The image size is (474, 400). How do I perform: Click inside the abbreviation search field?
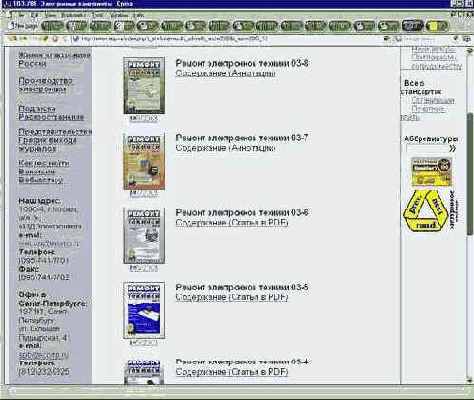[427, 148]
